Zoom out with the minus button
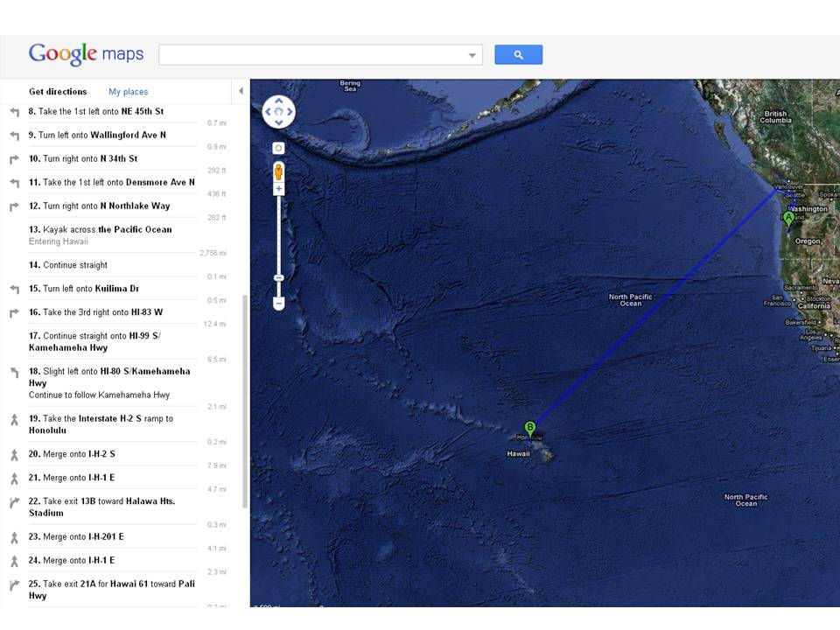 click(278, 304)
